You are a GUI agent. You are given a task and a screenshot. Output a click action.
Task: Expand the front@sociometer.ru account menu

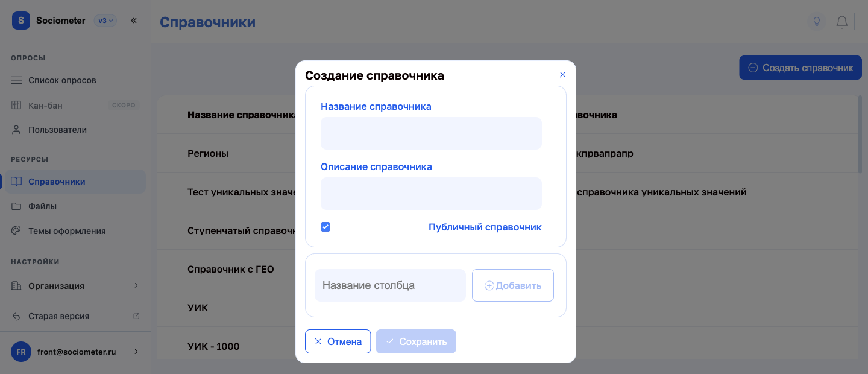[136, 352]
